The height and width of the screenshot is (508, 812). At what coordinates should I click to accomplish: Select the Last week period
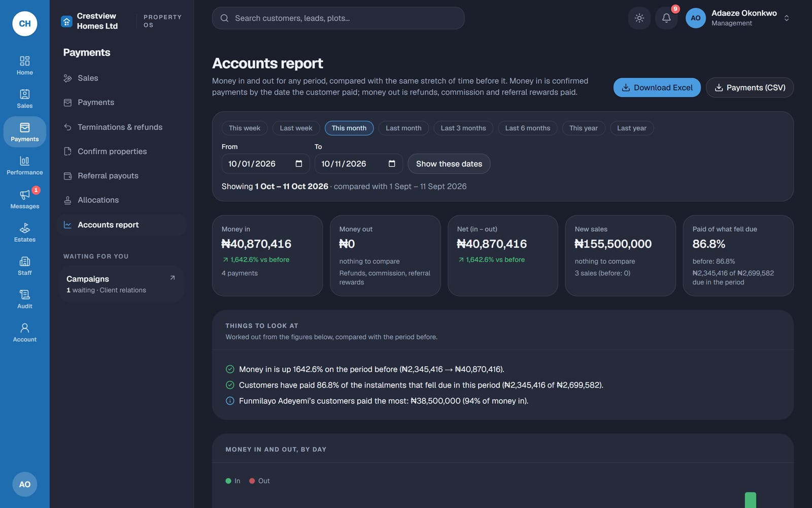[x=296, y=128]
